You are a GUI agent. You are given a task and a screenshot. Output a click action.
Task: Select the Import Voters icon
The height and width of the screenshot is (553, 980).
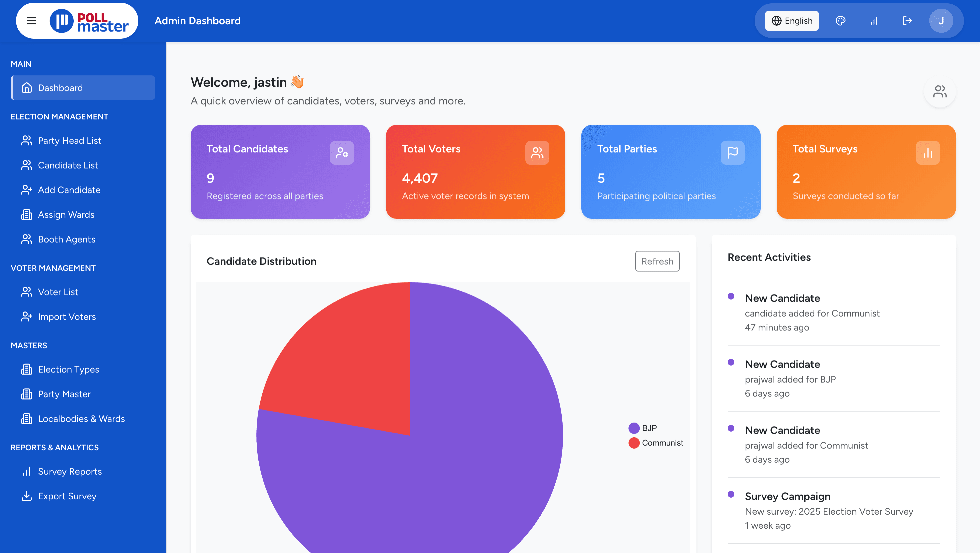[x=26, y=316]
